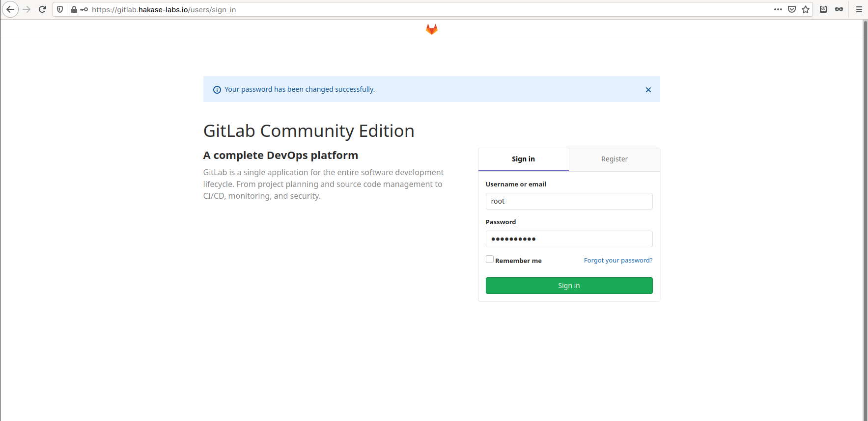Show site security info via the padlock icon
Viewport: 868px width, 421px height.
click(x=74, y=9)
